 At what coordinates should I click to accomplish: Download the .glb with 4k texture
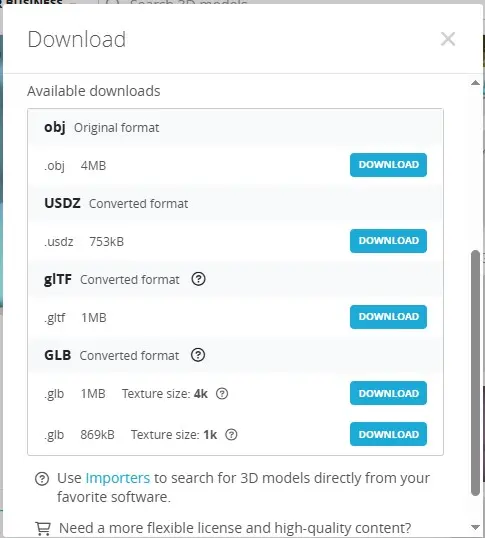coord(388,393)
